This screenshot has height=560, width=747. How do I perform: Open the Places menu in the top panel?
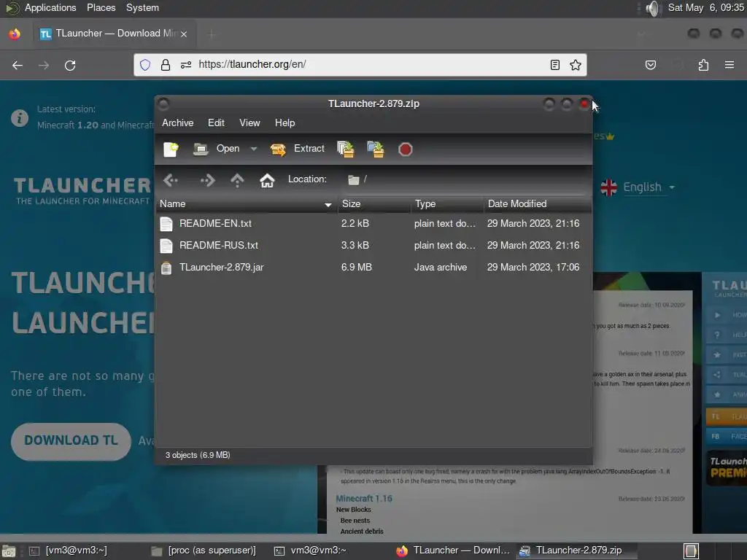(101, 7)
